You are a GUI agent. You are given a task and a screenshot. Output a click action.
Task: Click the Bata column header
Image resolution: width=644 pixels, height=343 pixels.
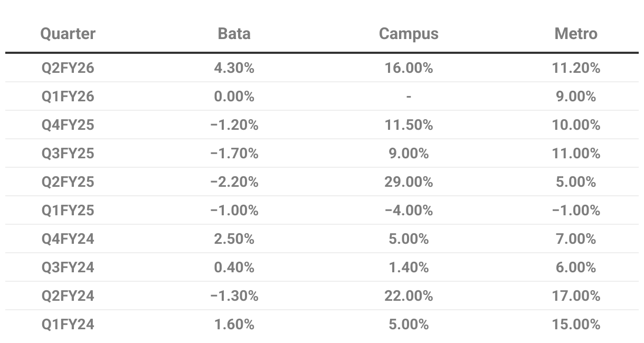pyautogui.click(x=234, y=34)
